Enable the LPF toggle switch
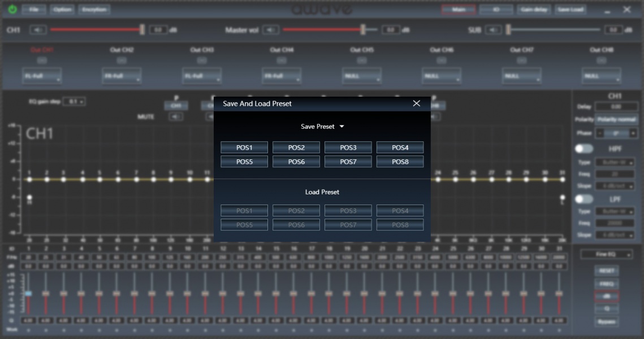This screenshot has width=644, height=339. (x=584, y=199)
